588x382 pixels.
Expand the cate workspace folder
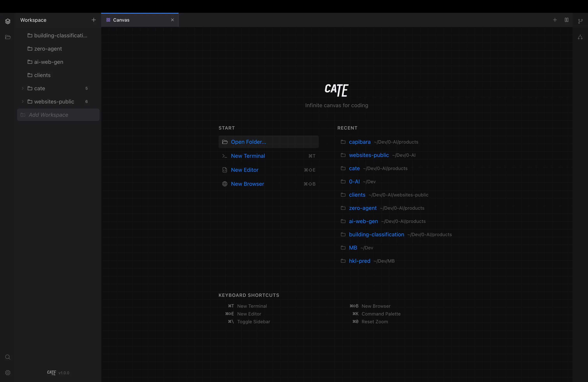(23, 88)
